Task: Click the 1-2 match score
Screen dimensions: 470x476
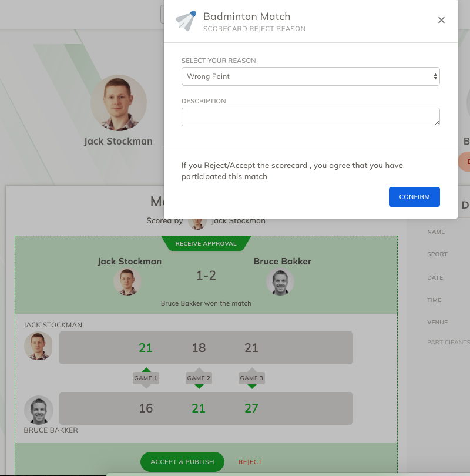Action: [206, 276]
